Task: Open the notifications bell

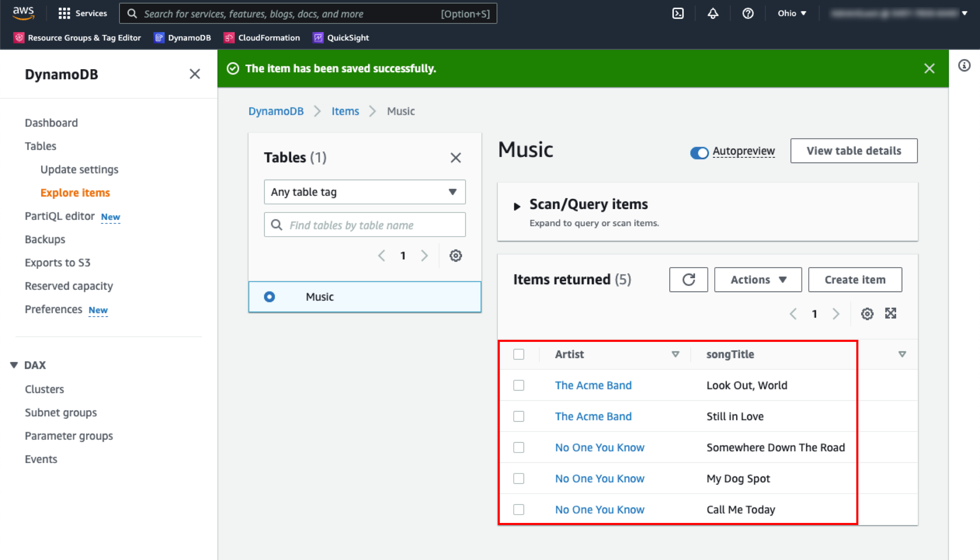Action: pos(713,14)
